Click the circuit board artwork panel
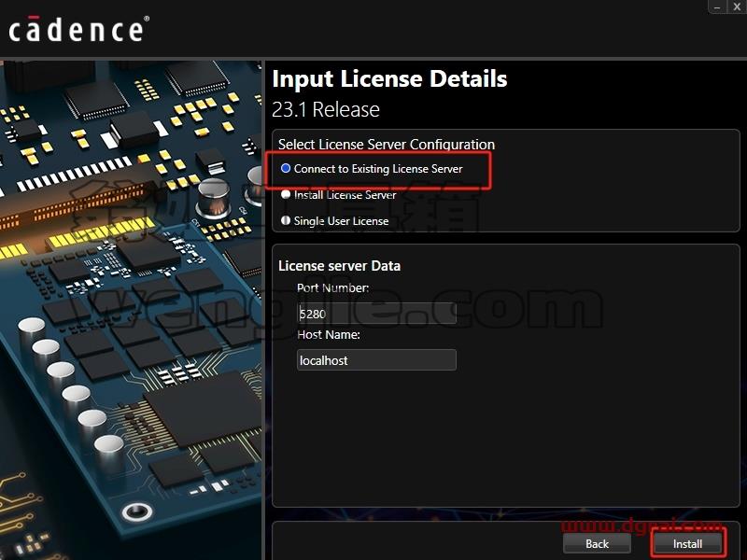The width and height of the screenshot is (747, 560). (131, 310)
